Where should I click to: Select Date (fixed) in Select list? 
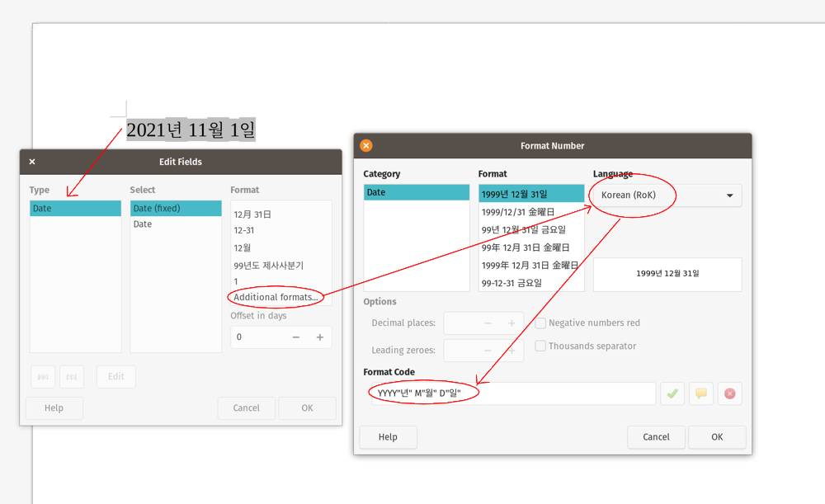[x=176, y=209]
